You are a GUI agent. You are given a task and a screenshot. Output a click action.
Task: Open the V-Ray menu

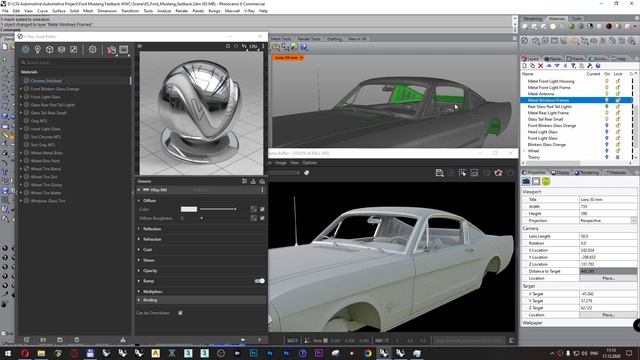tap(249, 11)
